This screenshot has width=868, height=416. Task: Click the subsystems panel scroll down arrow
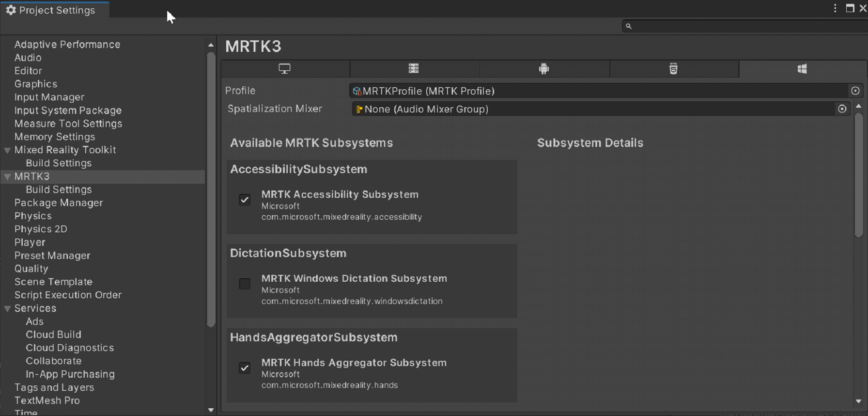(x=858, y=401)
